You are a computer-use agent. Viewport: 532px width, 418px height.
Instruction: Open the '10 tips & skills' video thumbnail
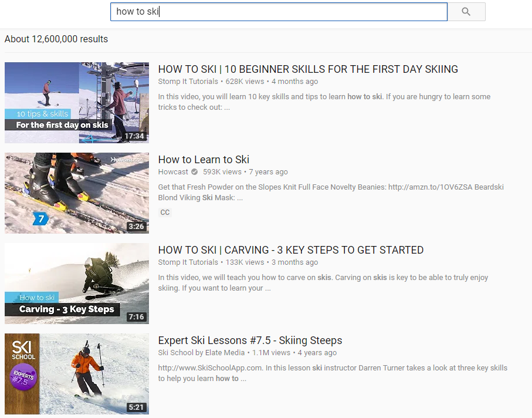77,103
